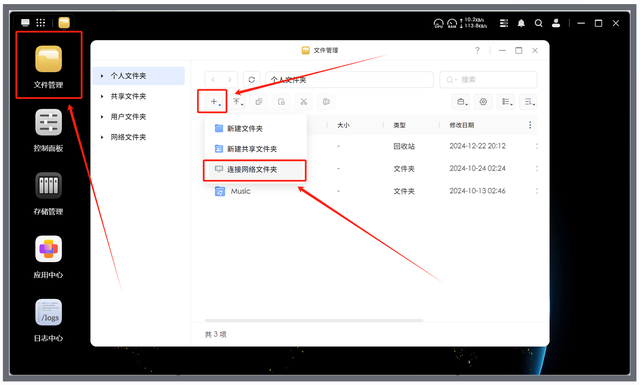Click the copy icon in the toolbar
This screenshot has height=385, width=640.
point(259,102)
